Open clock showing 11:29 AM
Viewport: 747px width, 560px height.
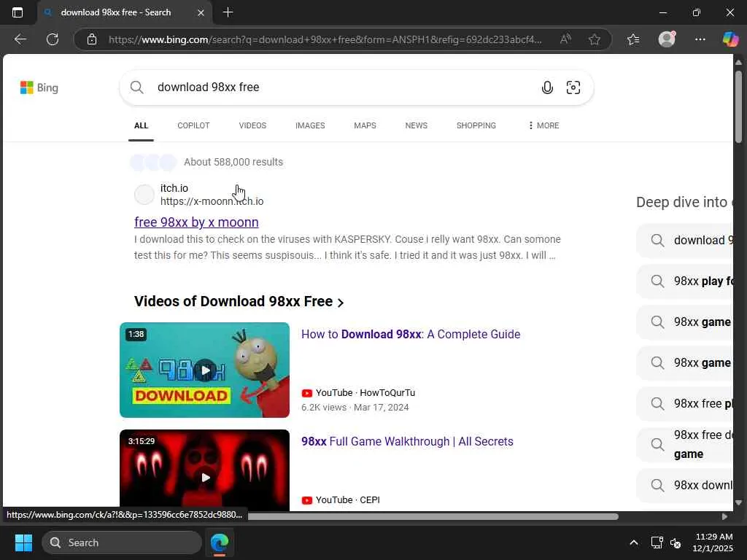click(713, 542)
